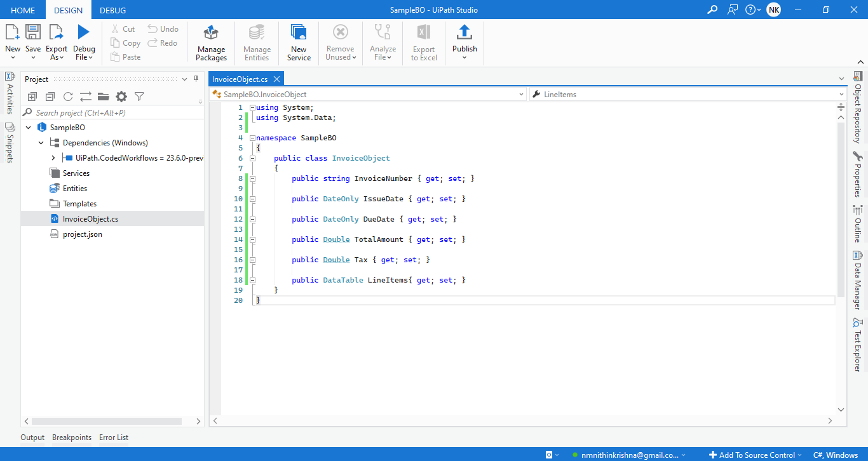Collapse the using directives on line 1
This screenshot has width=868, height=461.
tap(252, 107)
